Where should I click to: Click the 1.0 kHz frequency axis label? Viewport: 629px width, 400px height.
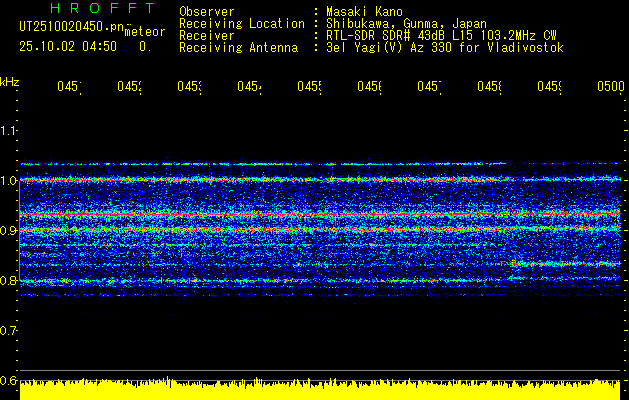[x=8, y=180]
